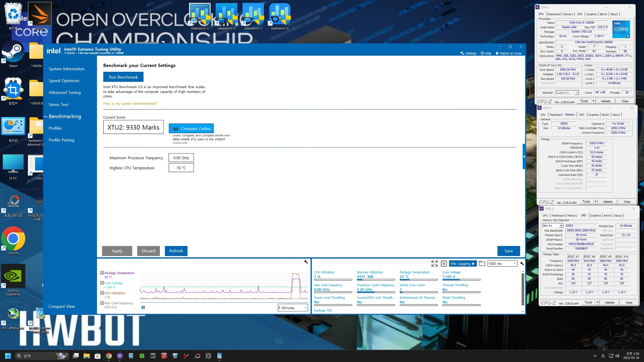Open the Recycle Bin on desktop
The image size is (644, 362).
coord(13,16)
